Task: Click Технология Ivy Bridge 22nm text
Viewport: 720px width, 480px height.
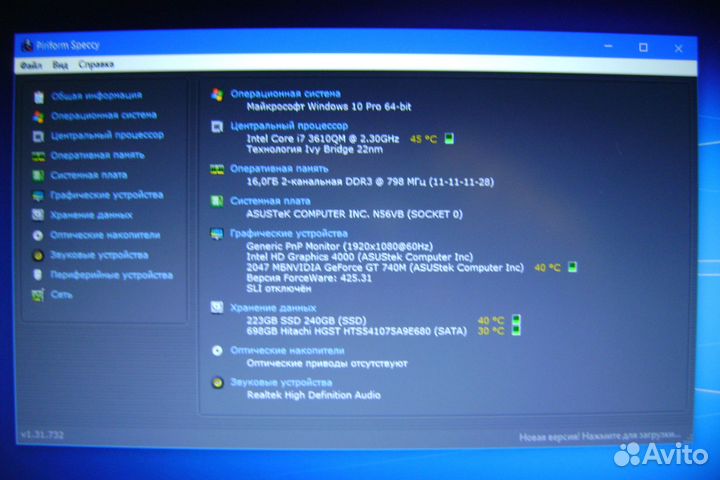Action: coord(315,149)
